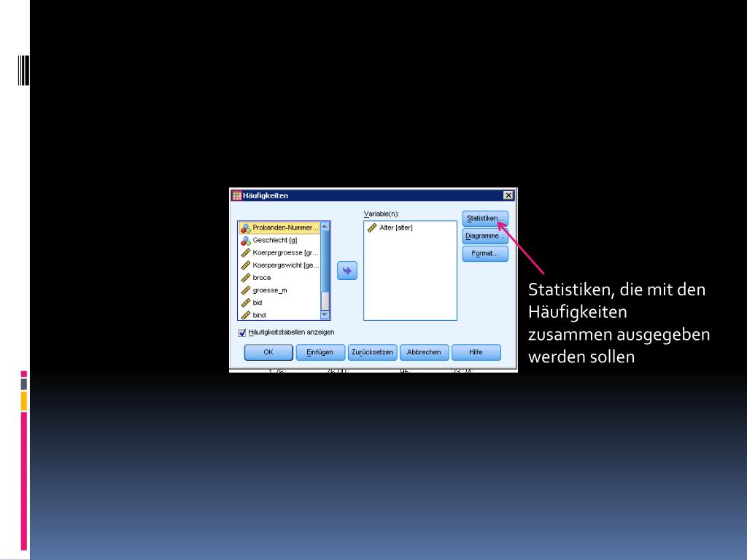
Task: Click the nominal icon beside Probanden-Nummer
Action: 245,228
